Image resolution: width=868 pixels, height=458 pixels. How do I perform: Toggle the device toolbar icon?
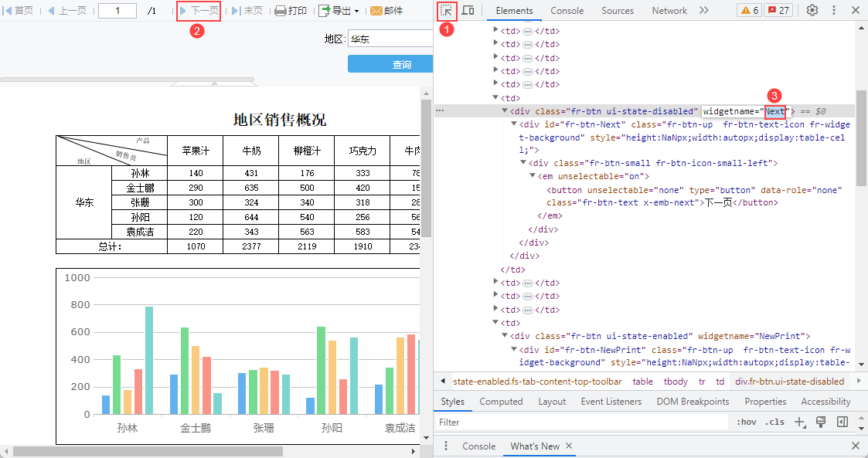click(468, 11)
